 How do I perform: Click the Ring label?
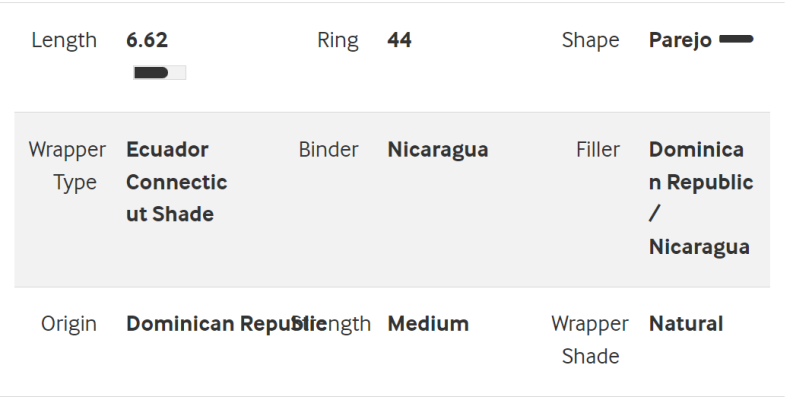coord(338,41)
